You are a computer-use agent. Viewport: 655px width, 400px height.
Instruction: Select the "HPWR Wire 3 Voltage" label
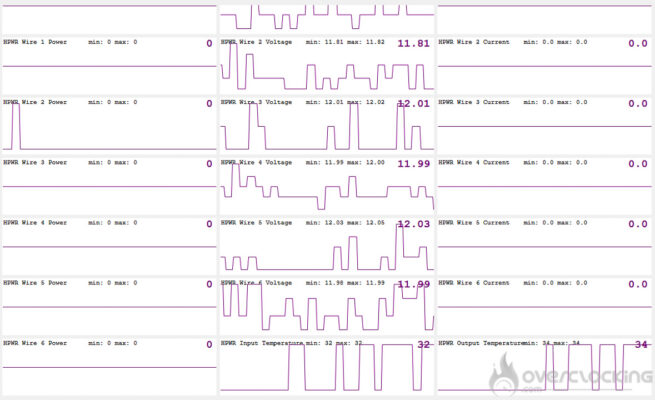[x=256, y=102]
